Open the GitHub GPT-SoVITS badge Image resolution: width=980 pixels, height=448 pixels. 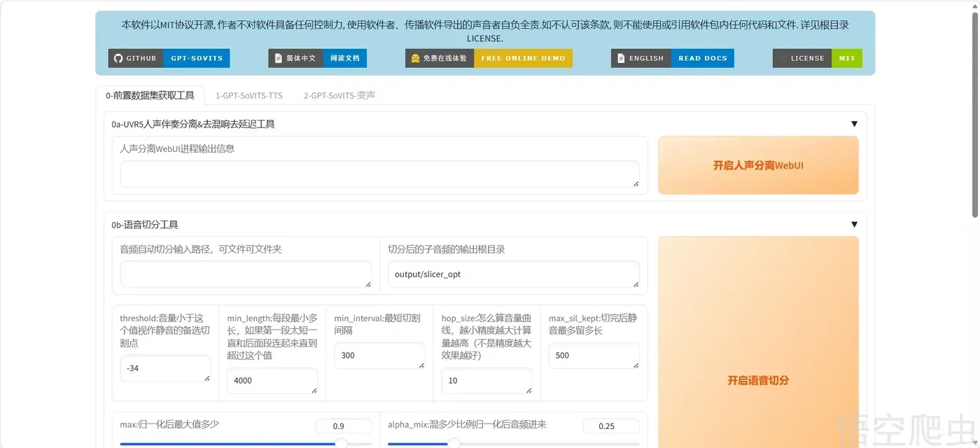[x=169, y=58]
